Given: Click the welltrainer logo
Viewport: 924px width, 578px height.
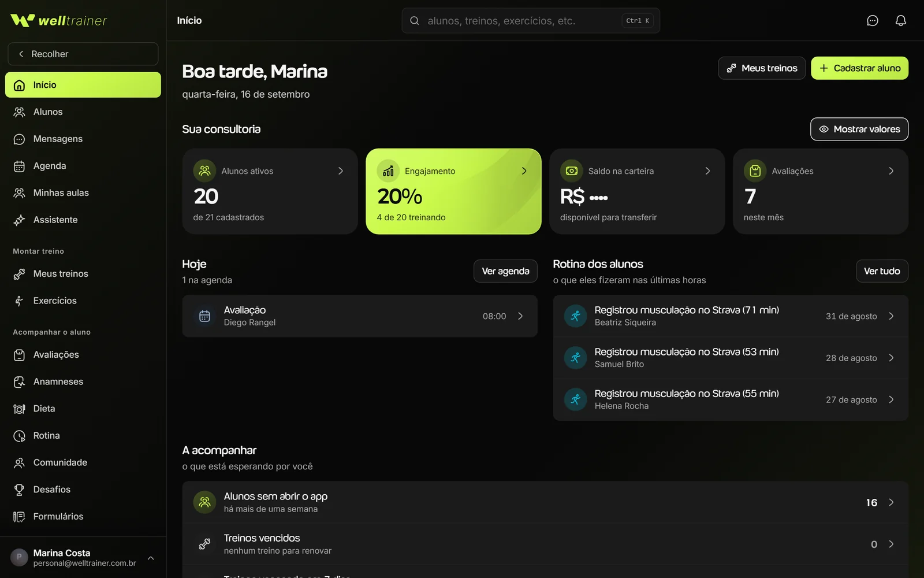Looking at the screenshot, I should click(59, 21).
